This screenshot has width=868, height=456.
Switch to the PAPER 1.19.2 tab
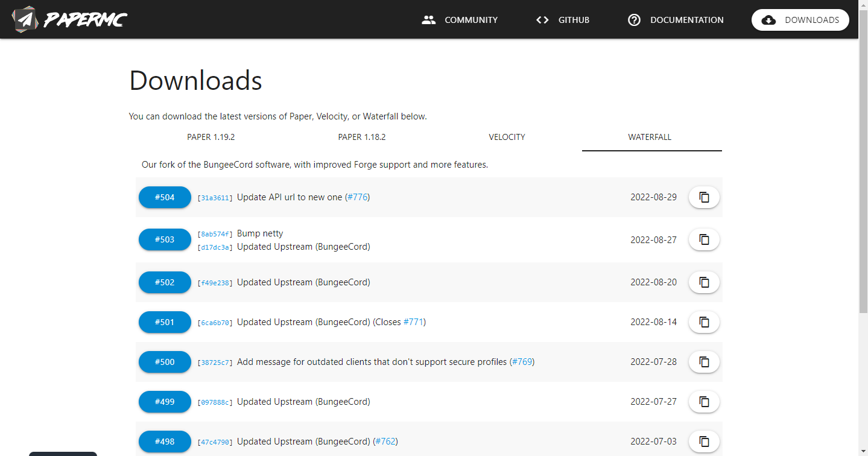(x=211, y=137)
